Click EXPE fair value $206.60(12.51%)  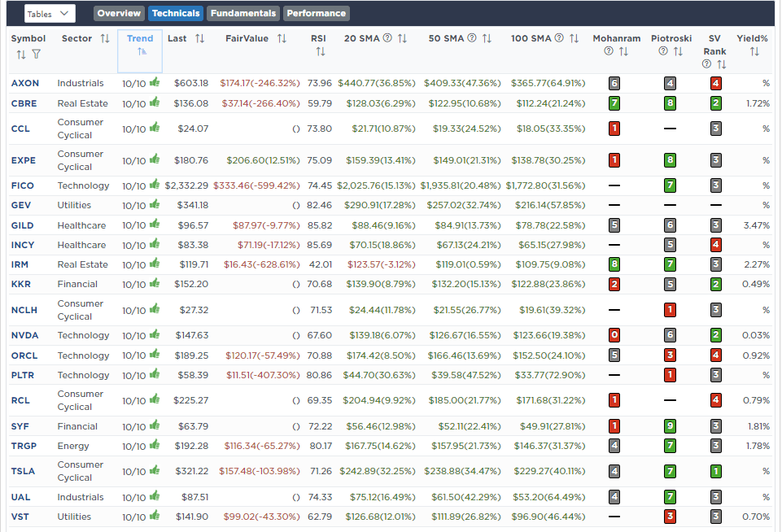[x=263, y=160]
